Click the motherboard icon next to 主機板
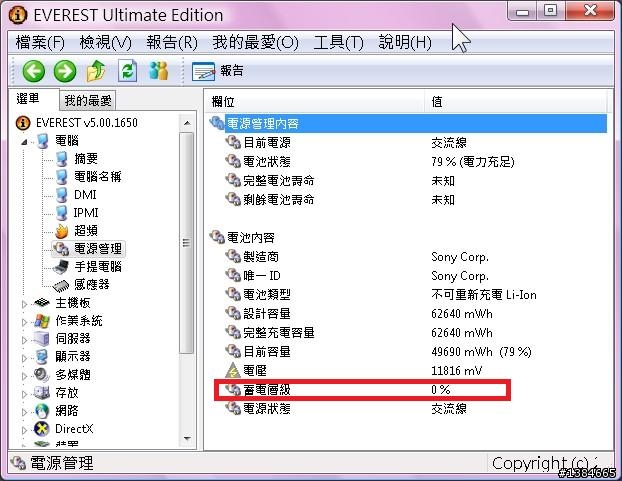Screen dimensions: 622x481 [x=42, y=303]
